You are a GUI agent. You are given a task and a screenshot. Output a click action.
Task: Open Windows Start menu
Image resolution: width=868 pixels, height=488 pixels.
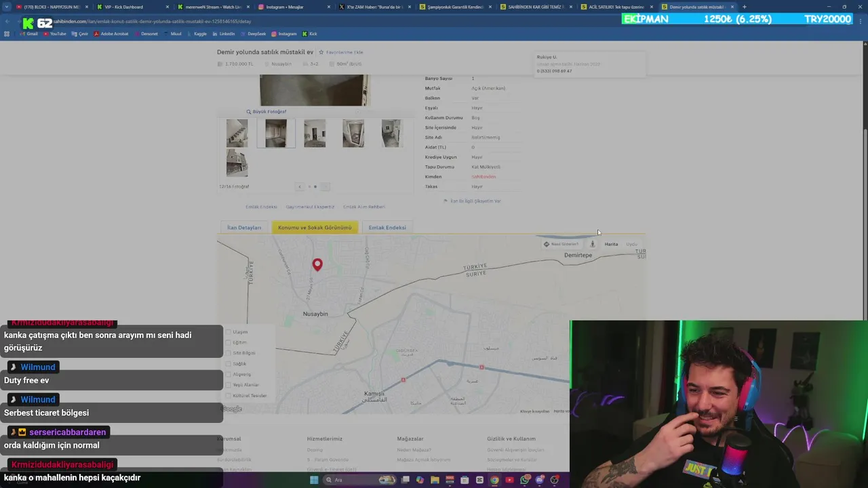coord(314,480)
